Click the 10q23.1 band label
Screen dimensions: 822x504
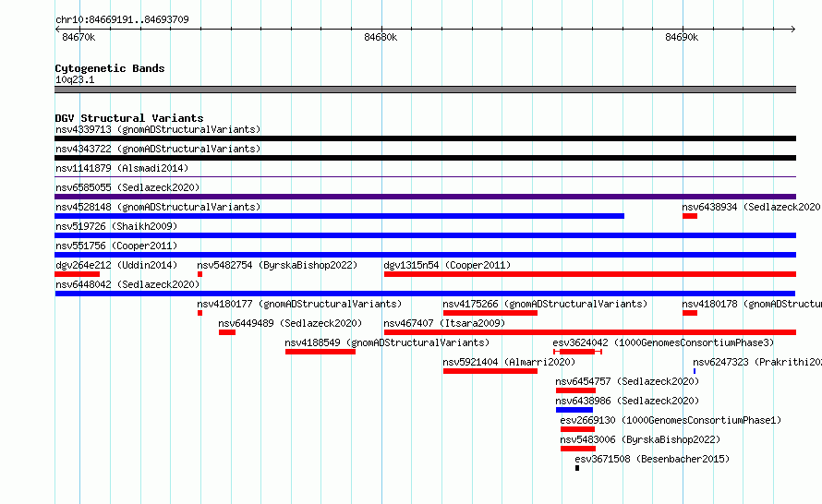pos(75,79)
